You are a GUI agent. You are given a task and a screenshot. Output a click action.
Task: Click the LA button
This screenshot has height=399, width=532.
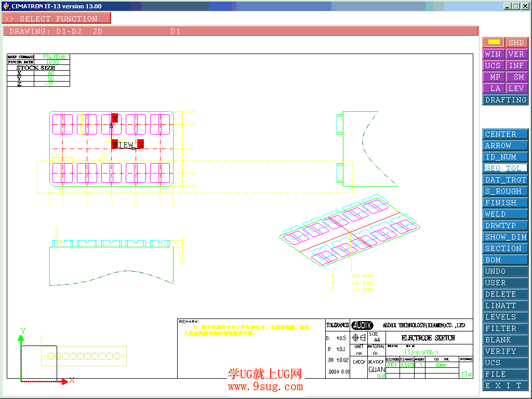click(x=494, y=88)
